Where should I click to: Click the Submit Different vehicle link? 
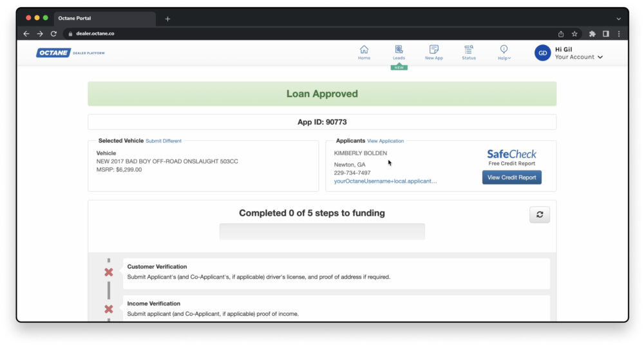(164, 141)
